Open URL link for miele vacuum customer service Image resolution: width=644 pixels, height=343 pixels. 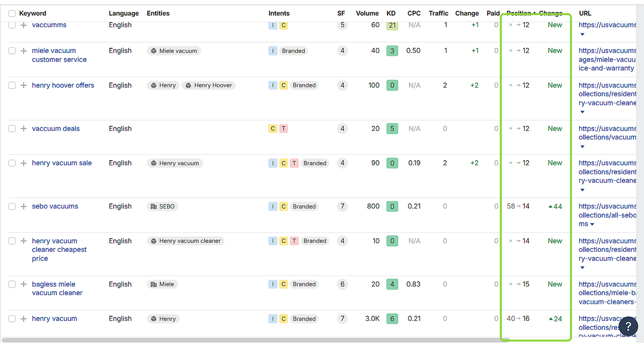click(x=607, y=59)
